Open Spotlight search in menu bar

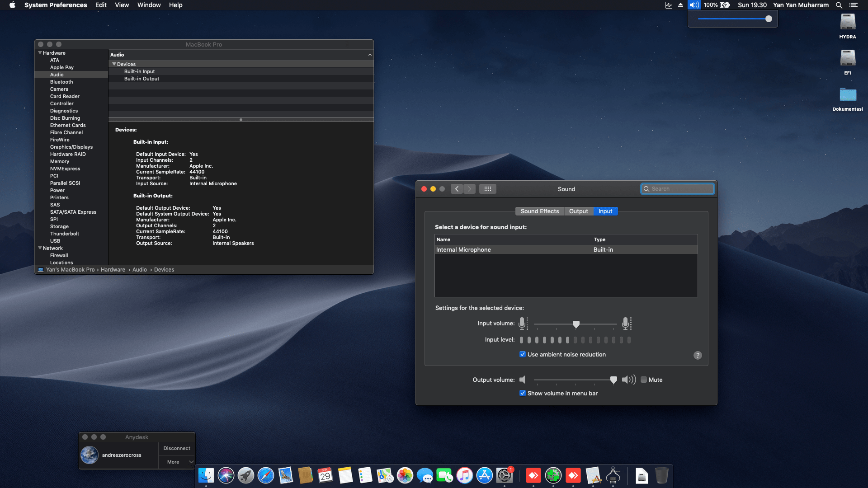839,5
